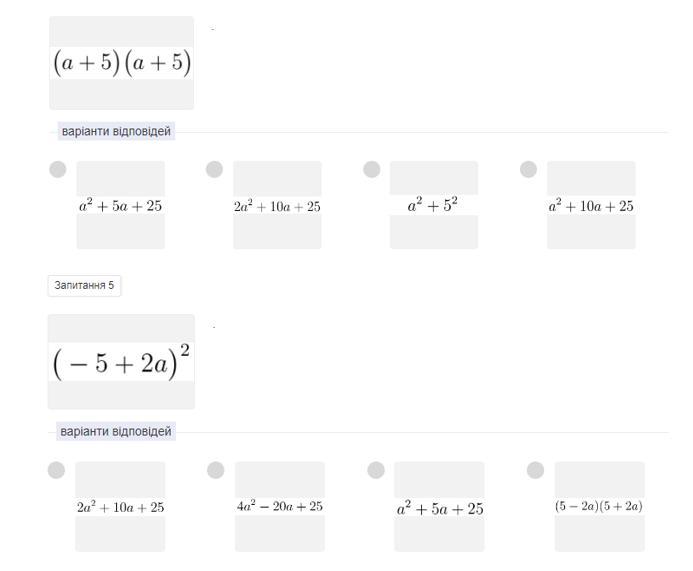Screen dimensions: 693x571
Task: Click the (−5+2a)² question image
Action: click(121, 362)
